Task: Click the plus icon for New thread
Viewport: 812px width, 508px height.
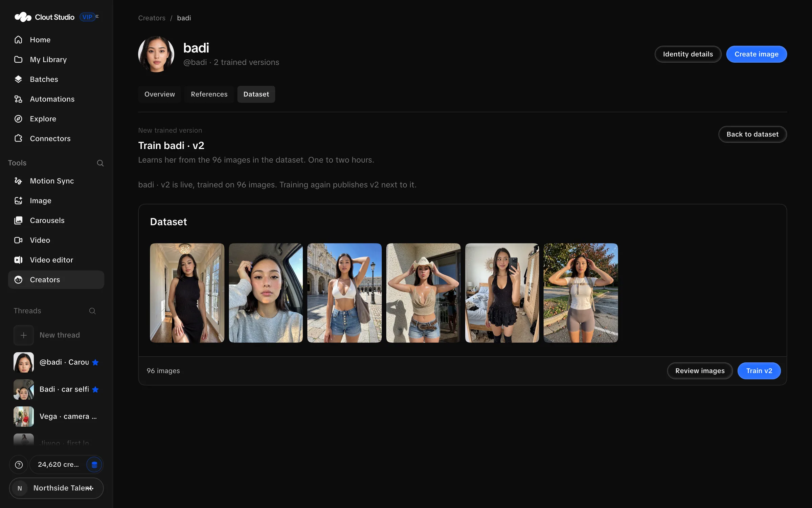Action: pyautogui.click(x=24, y=335)
